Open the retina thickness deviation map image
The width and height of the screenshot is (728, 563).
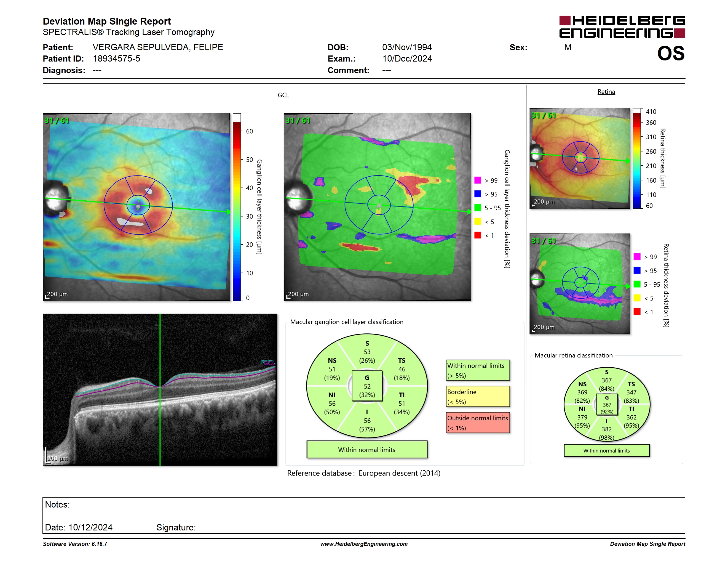580,284
